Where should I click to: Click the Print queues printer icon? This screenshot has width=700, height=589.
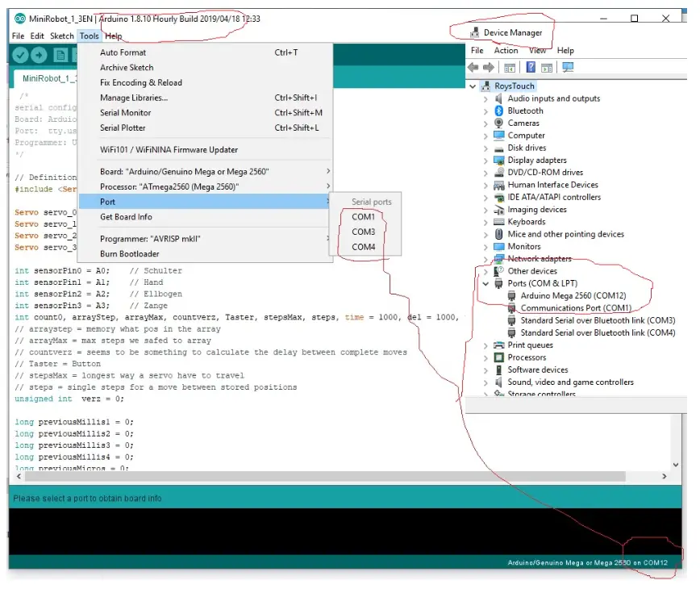click(499, 345)
